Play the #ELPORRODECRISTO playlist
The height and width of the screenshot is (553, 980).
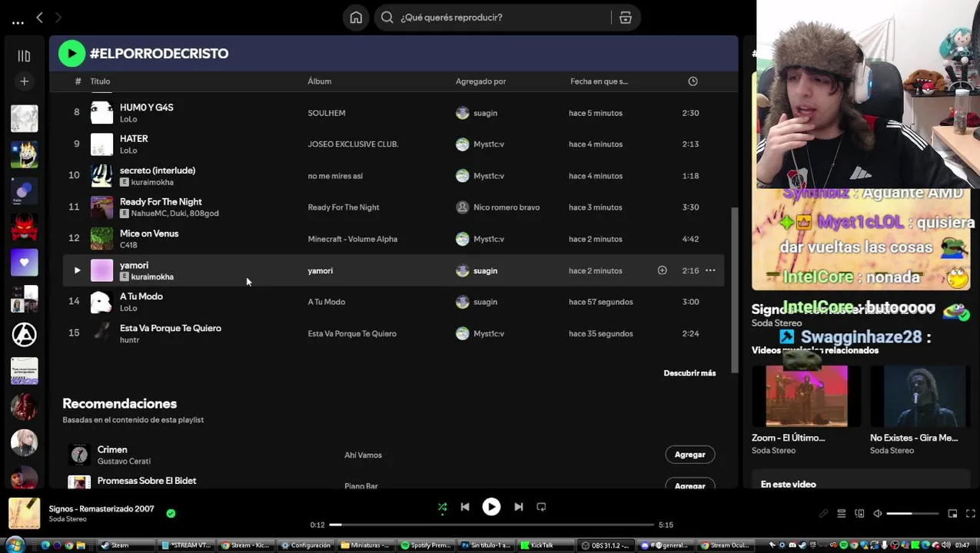[x=71, y=53]
